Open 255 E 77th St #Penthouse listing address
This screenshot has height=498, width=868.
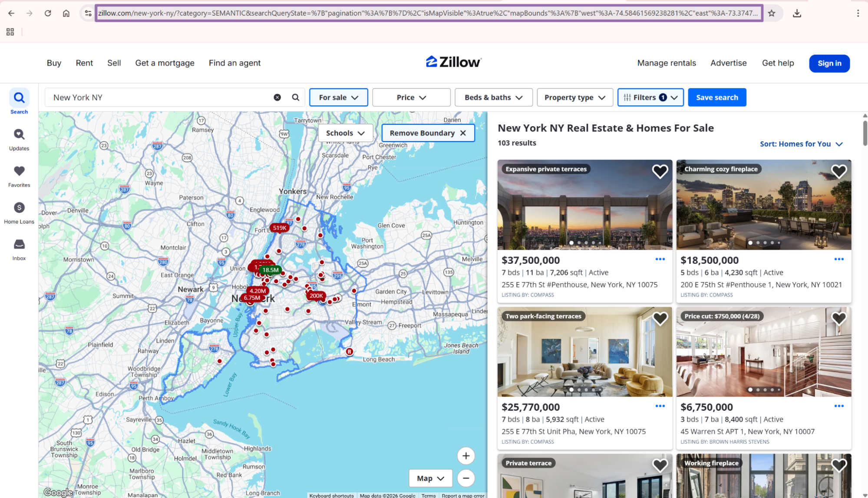[579, 285]
